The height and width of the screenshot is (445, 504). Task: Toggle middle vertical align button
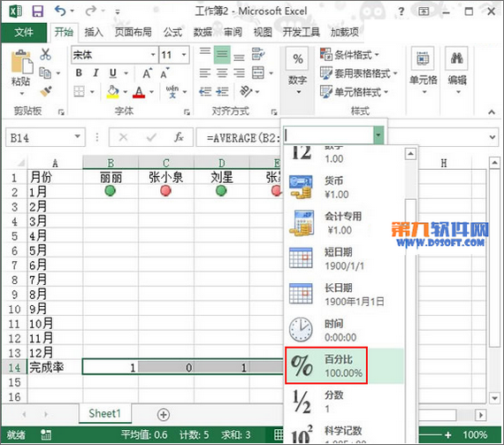click(x=222, y=55)
